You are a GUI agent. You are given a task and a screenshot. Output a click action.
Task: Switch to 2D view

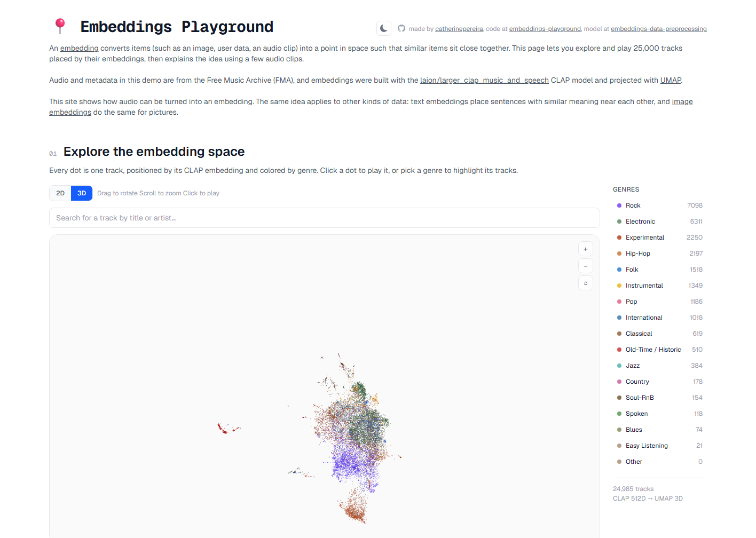pyautogui.click(x=60, y=193)
